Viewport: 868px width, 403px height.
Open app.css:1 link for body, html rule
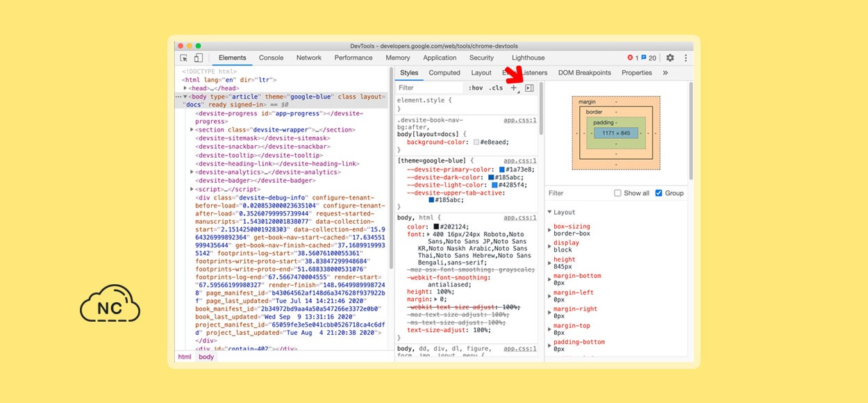(x=520, y=218)
